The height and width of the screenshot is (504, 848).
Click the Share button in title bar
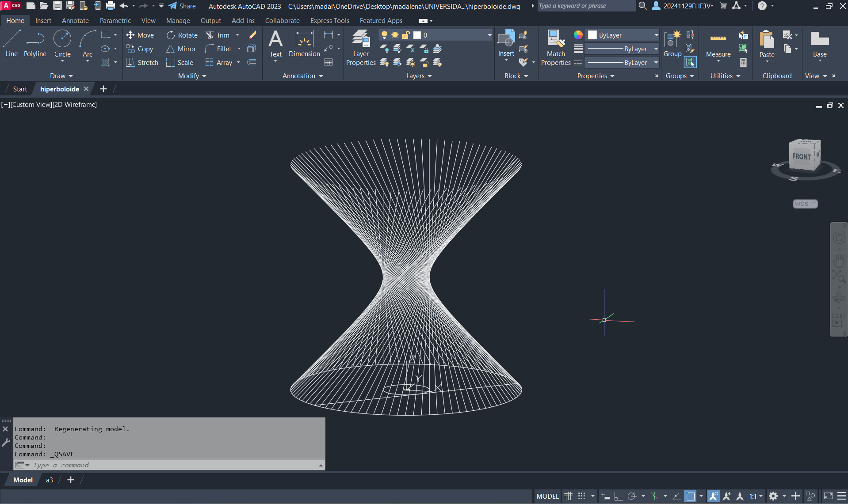tap(182, 6)
